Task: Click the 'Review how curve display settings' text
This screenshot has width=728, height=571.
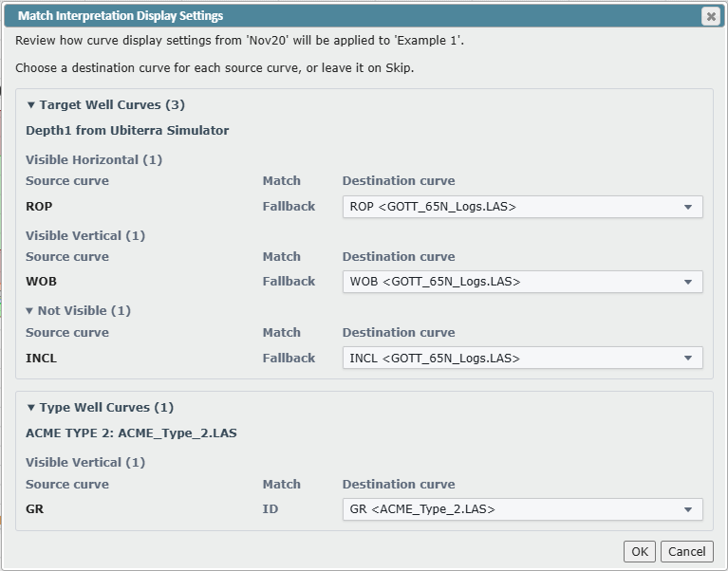Action: tap(239, 41)
